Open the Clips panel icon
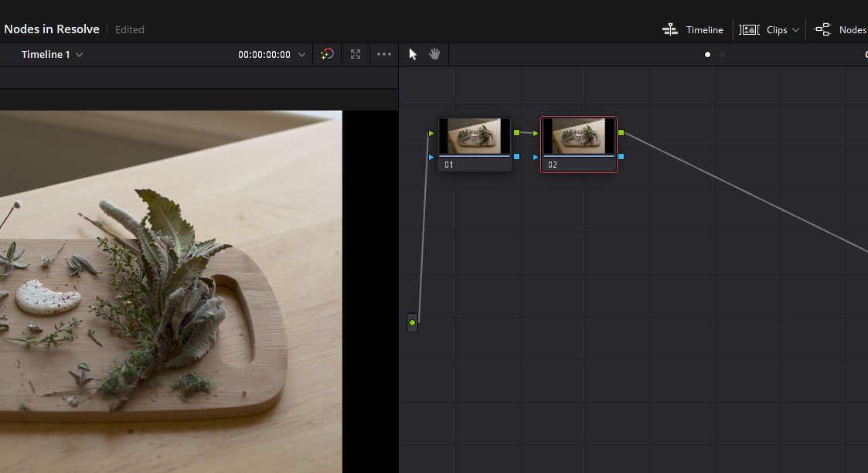868x473 pixels. coord(749,29)
